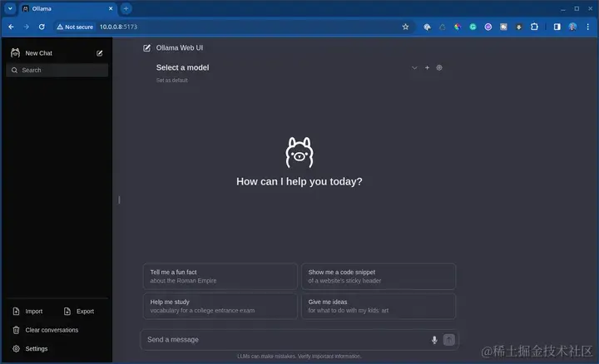Viewport: 599px width, 364px height.
Task: Click the Import button
Action: [x=27, y=312]
